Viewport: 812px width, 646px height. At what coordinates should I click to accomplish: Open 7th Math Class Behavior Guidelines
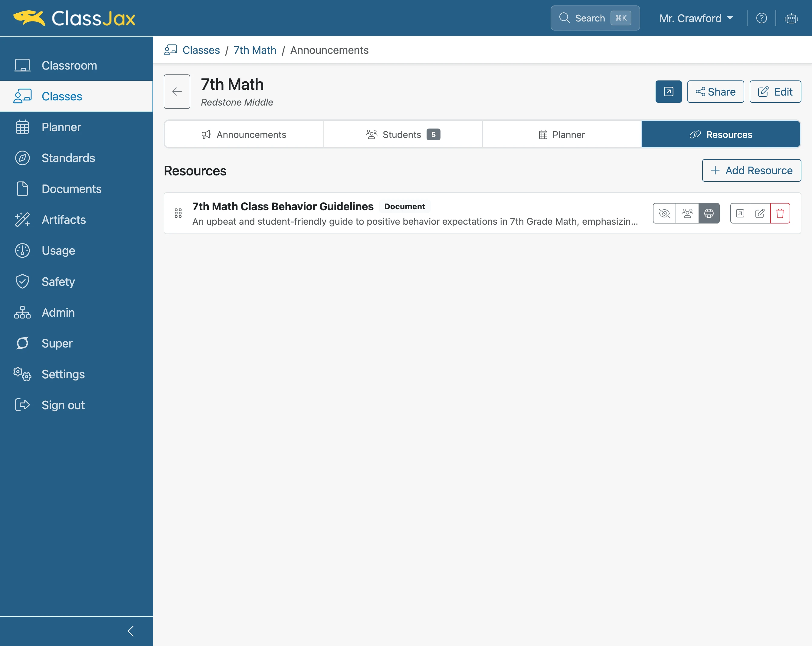[283, 206]
